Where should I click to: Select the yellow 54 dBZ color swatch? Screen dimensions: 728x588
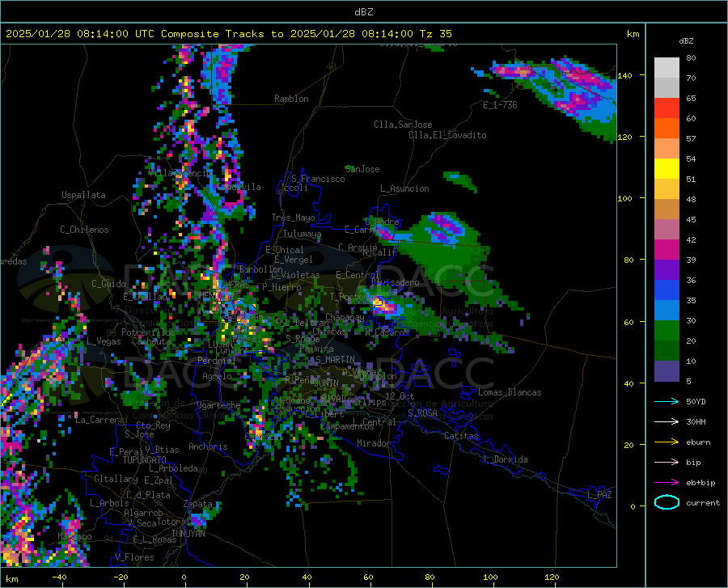[x=667, y=168]
